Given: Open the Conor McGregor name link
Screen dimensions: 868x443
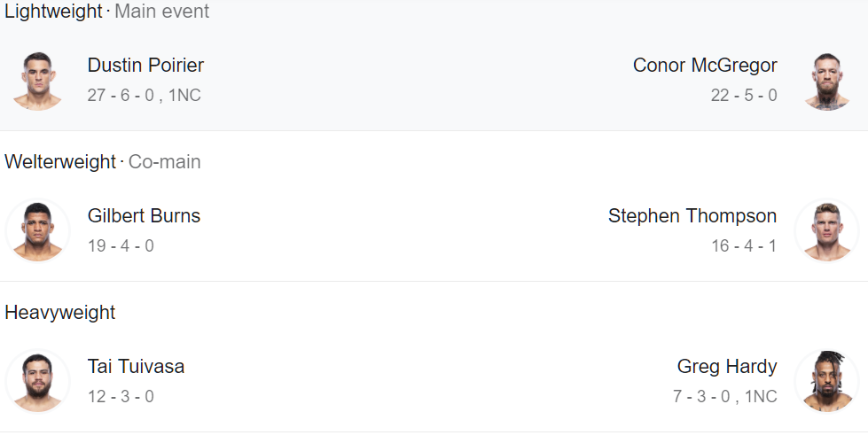Looking at the screenshot, I should click(705, 66).
